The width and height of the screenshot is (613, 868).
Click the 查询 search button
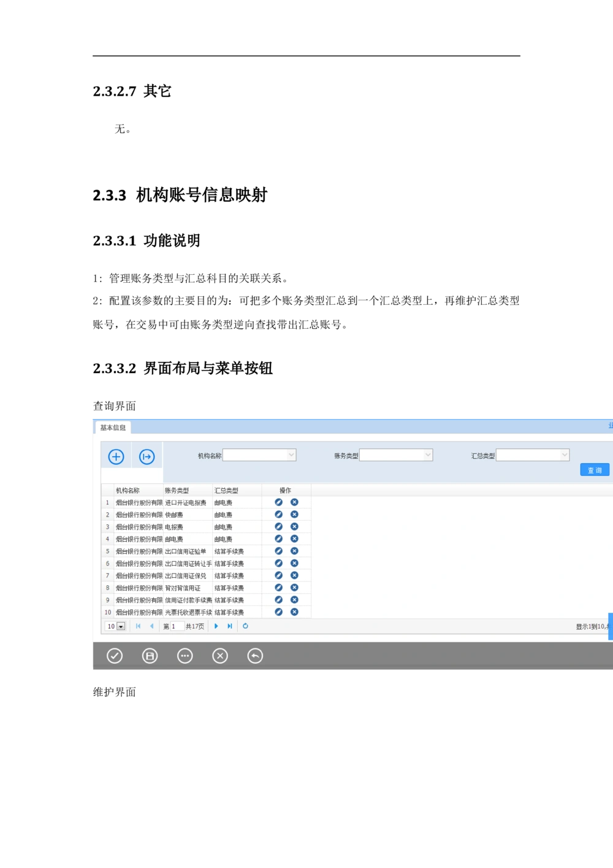point(595,470)
